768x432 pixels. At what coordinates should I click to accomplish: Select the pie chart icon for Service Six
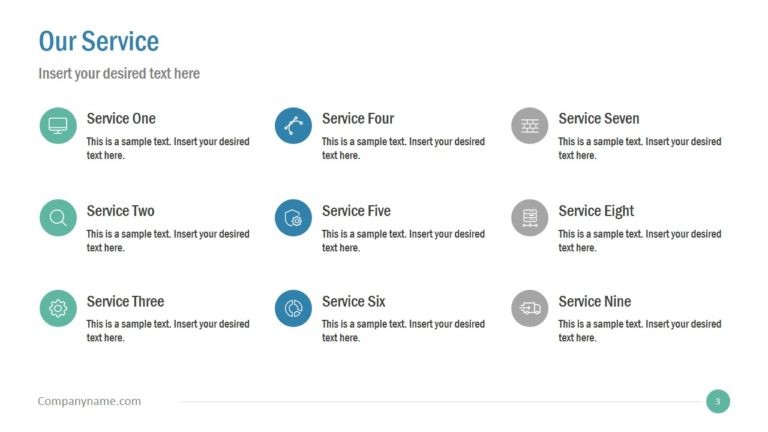click(x=293, y=308)
